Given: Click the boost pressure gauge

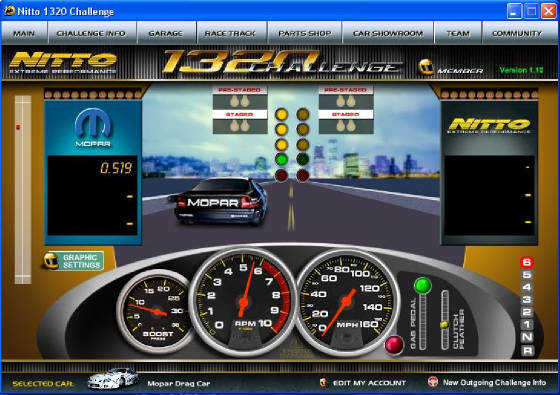Looking at the screenshot, I should (x=155, y=311).
